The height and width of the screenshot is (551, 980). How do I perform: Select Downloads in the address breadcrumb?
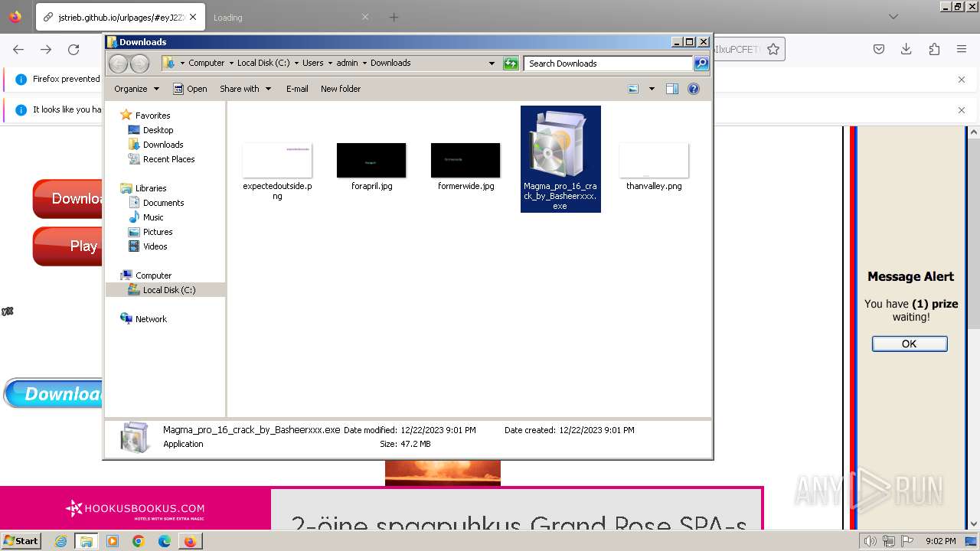pyautogui.click(x=390, y=63)
